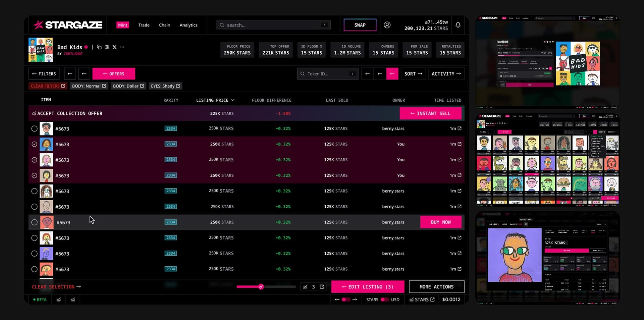Open the token detail preview showing 375K STARS

(x=548, y=258)
